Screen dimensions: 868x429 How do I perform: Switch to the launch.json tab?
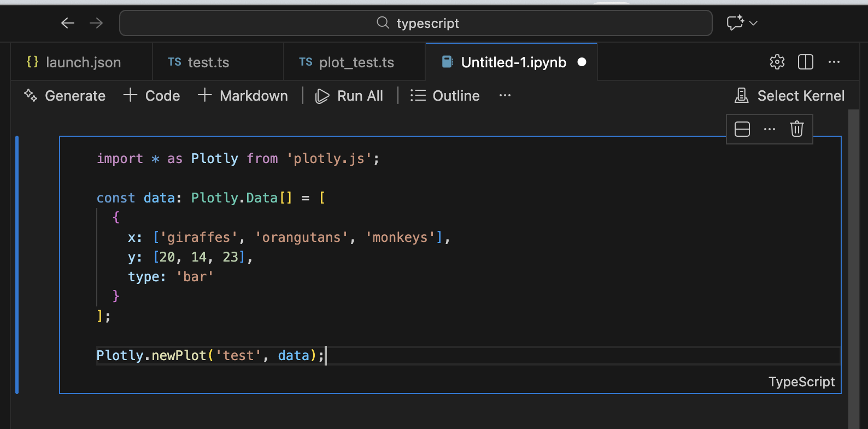coord(81,62)
